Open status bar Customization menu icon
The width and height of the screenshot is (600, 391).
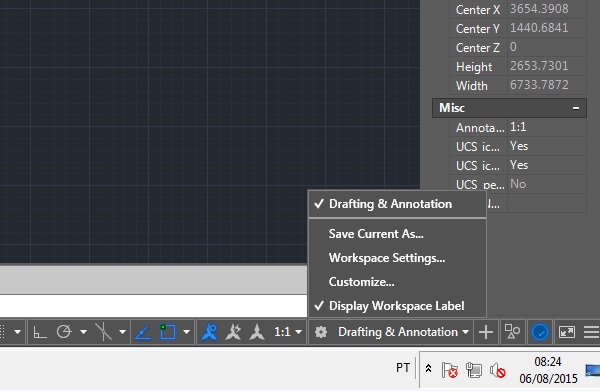(x=591, y=332)
